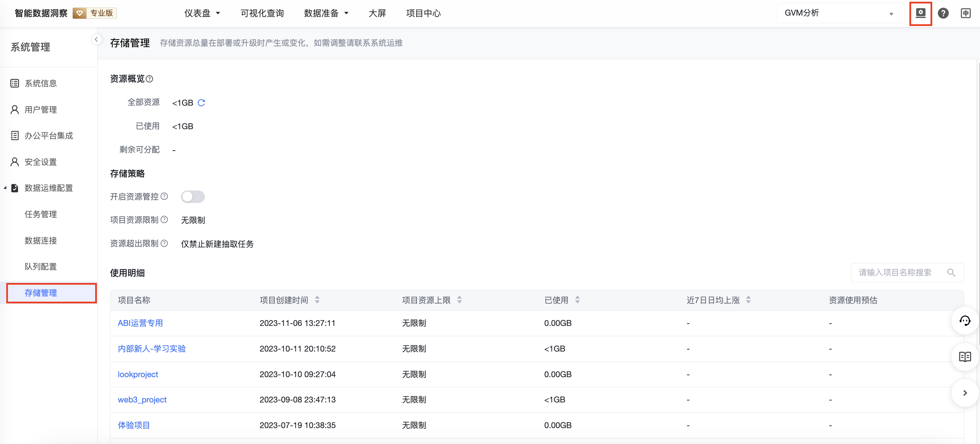Open the system management icon in top bar
This screenshot has width=980, height=444.
pyautogui.click(x=920, y=13)
